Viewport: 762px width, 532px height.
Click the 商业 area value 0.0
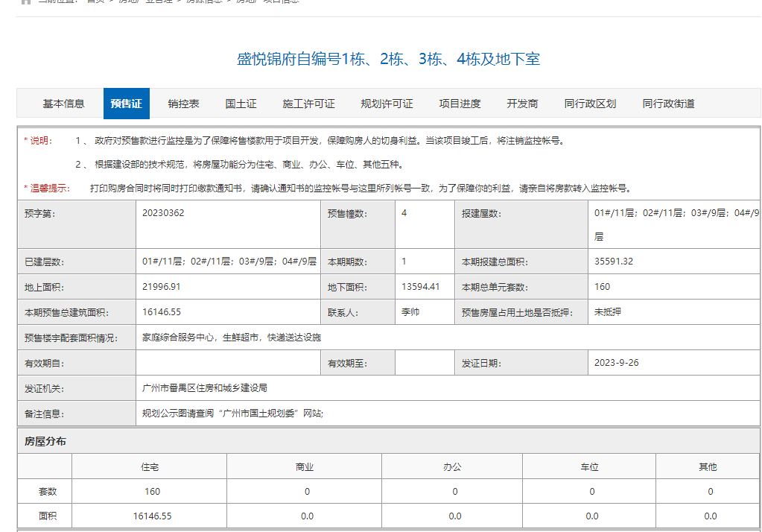coord(307,516)
